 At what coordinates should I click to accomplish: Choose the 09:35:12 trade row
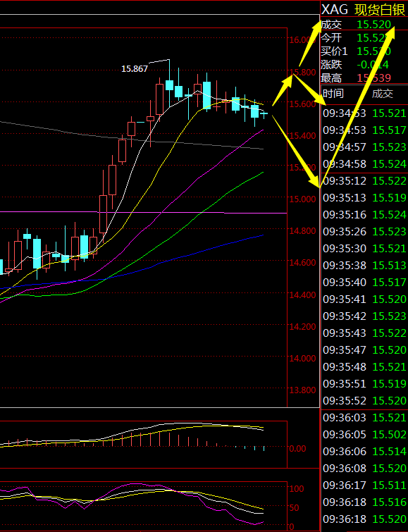point(364,181)
